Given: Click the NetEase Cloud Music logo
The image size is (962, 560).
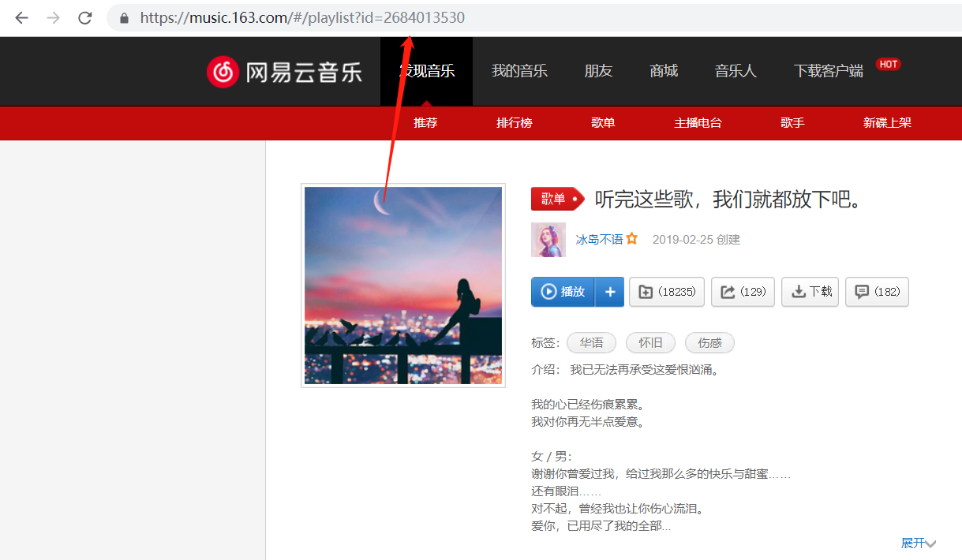Looking at the screenshot, I should click(x=285, y=72).
